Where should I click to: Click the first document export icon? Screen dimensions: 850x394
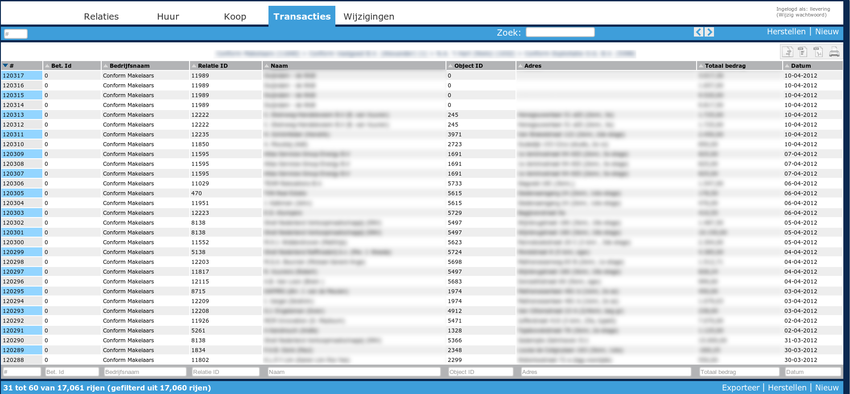pyautogui.click(x=787, y=52)
